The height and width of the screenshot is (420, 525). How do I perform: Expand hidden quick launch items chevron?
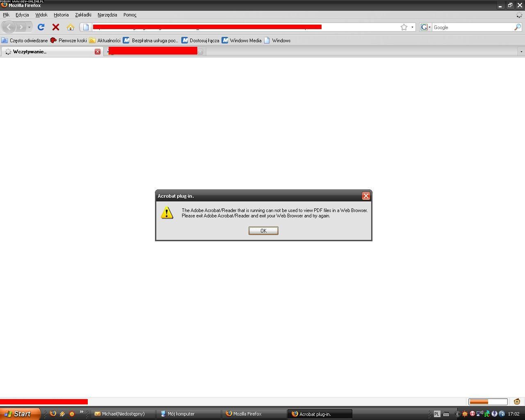(81, 412)
